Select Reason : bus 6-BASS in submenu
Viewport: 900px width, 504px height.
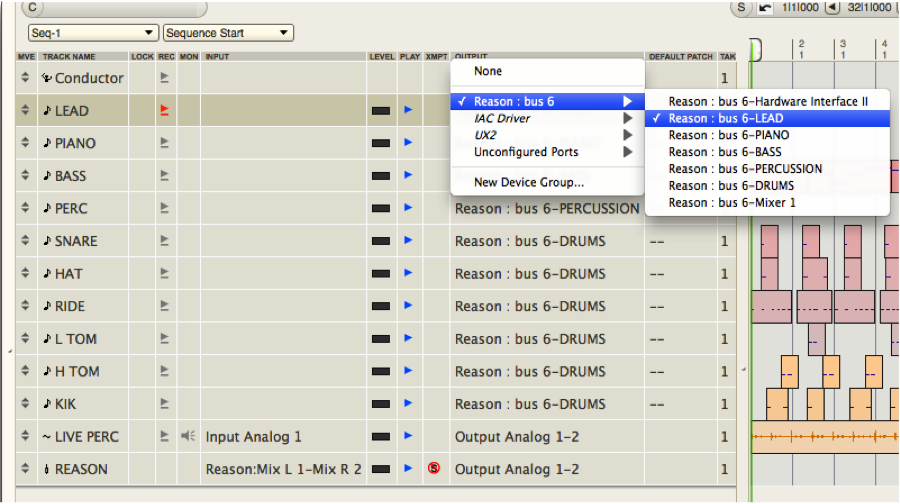pyautogui.click(x=767, y=152)
